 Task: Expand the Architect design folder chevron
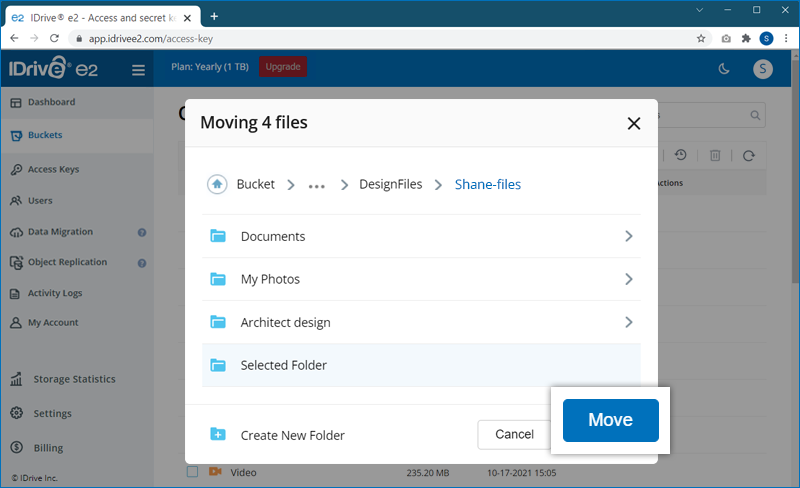coord(628,323)
